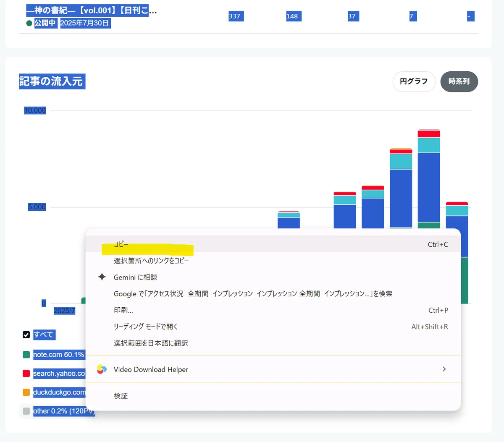This screenshot has height=442, width=504.
Task: Toggle the すべて checkbox in the legend
Action: click(x=26, y=335)
